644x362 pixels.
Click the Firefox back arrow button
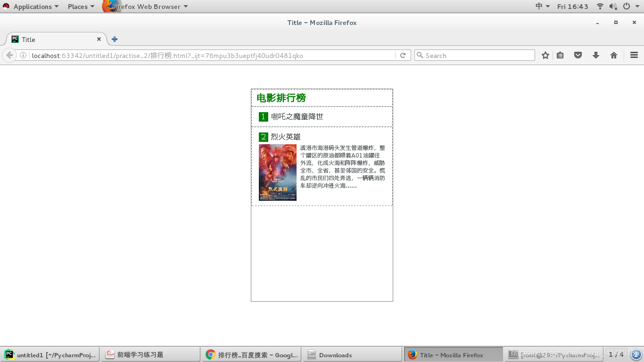[9, 55]
